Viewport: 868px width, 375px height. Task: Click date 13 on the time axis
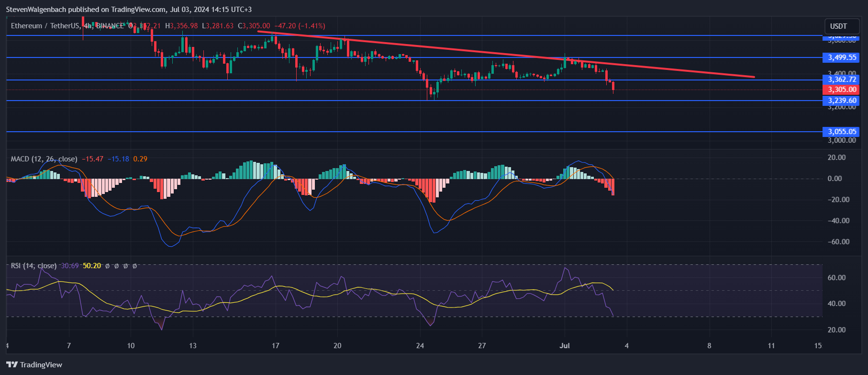[x=193, y=346]
